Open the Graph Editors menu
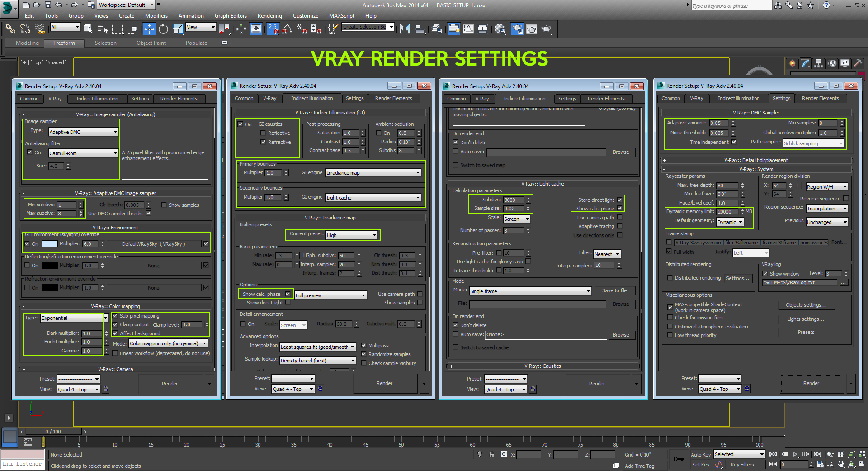868x471 pixels. [231, 16]
